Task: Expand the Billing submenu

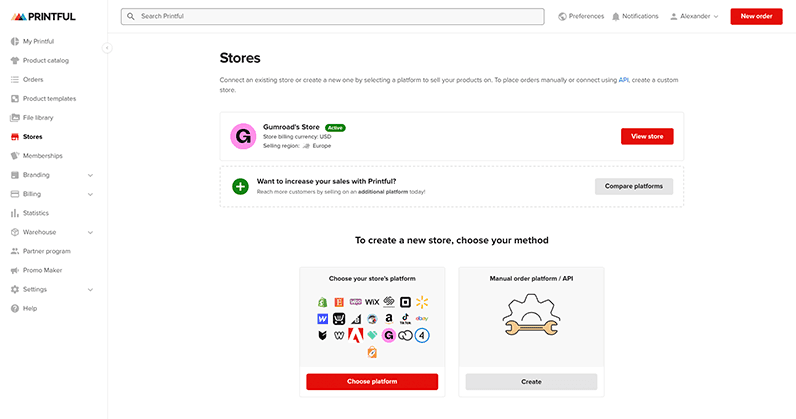Action: (90, 194)
